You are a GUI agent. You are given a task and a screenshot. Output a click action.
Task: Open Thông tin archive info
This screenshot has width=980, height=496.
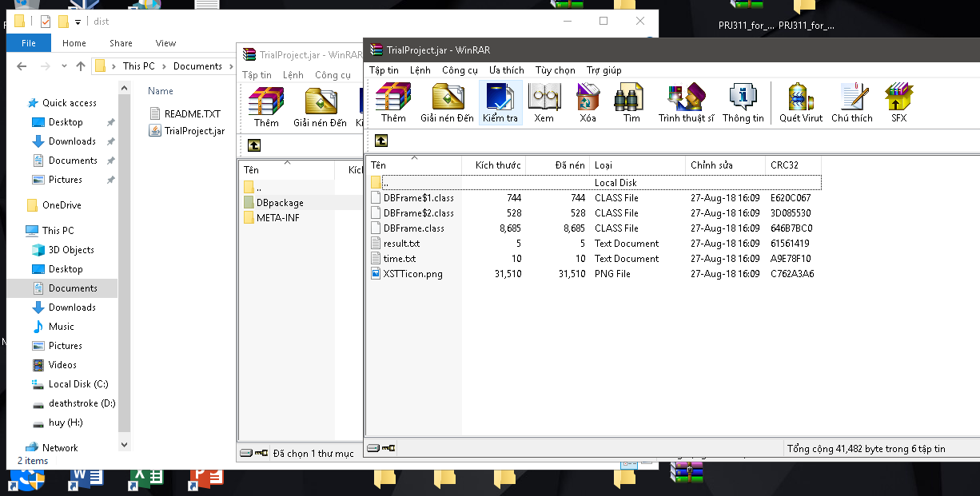(x=743, y=103)
